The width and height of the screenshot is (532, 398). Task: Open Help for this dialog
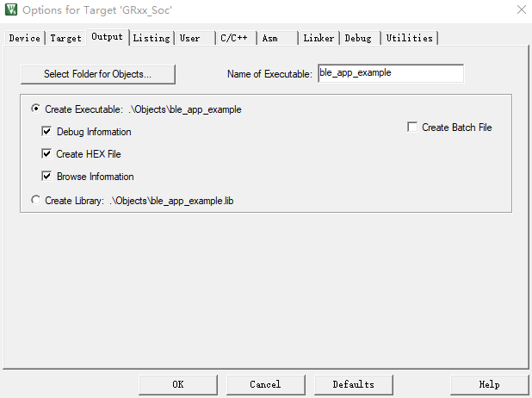pyautogui.click(x=489, y=385)
